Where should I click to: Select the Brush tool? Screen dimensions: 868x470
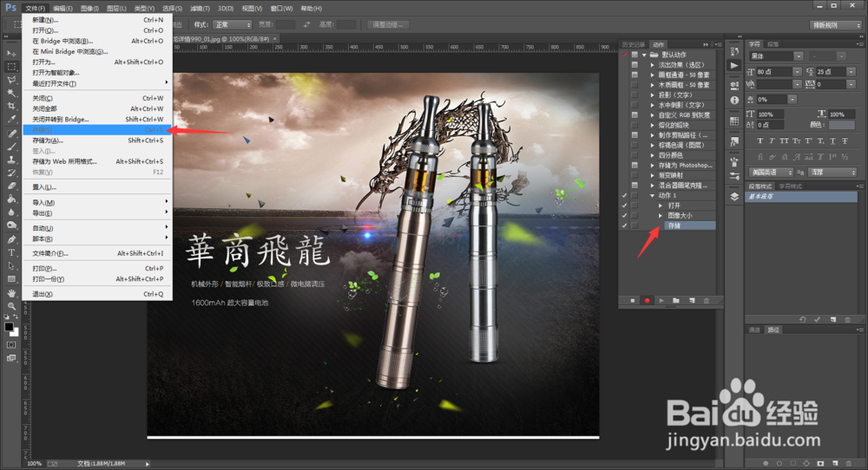(11, 147)
